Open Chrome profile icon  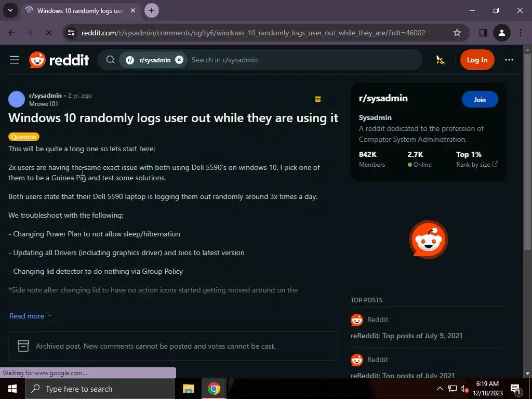pyautogui.click(x=502, y=33)
